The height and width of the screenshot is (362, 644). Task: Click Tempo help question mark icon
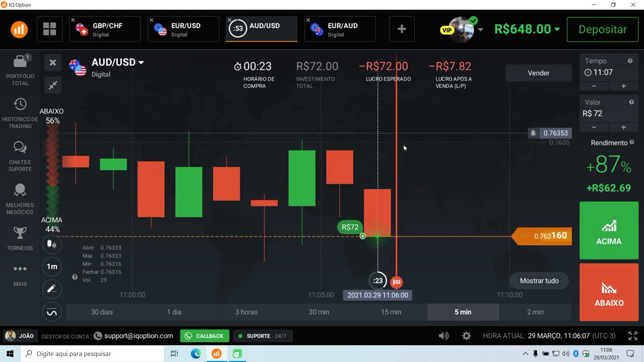(630, 61)
